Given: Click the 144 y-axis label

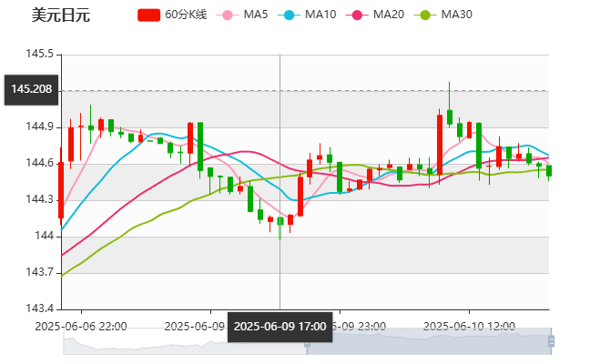Looking at the screenshot, I should point(44,236).
